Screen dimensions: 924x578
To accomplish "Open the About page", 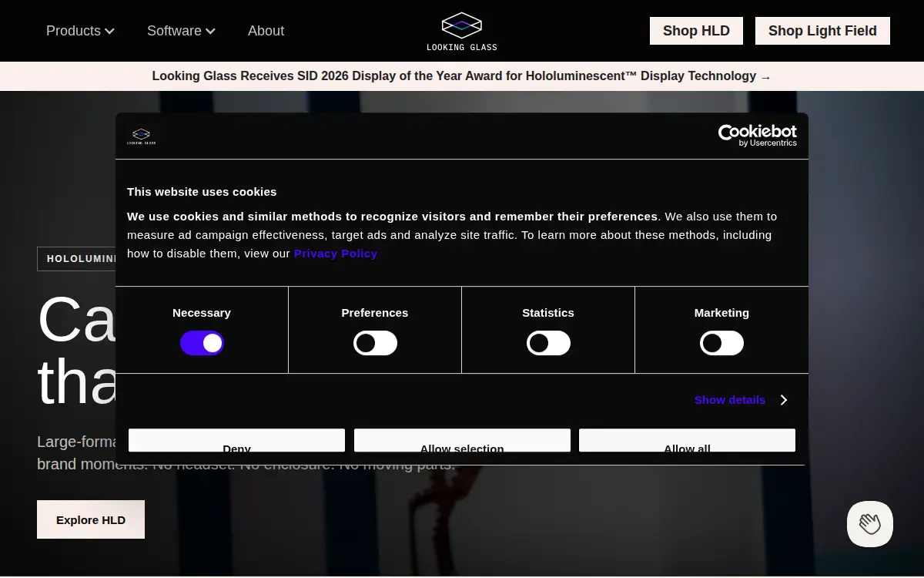I will pyautogui.click(x=266, y=31).
